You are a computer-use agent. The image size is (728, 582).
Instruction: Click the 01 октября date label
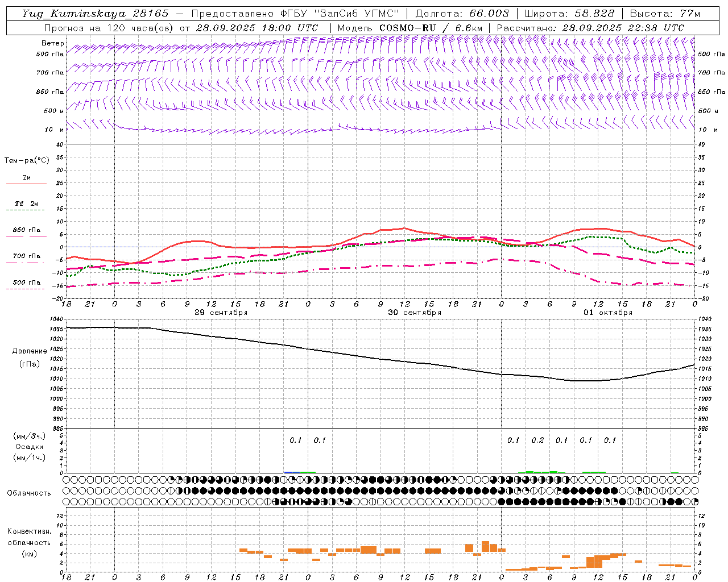coord(608,313)
